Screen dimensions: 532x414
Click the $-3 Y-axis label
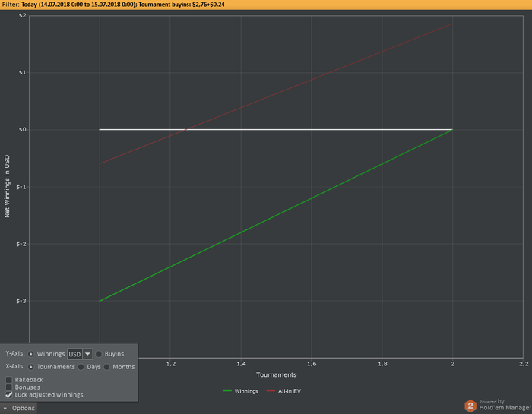(21, 301)
